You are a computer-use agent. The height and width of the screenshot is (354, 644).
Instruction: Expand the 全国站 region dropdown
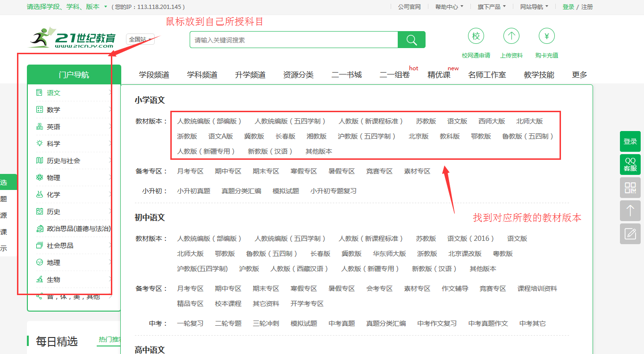pos(140,40)
